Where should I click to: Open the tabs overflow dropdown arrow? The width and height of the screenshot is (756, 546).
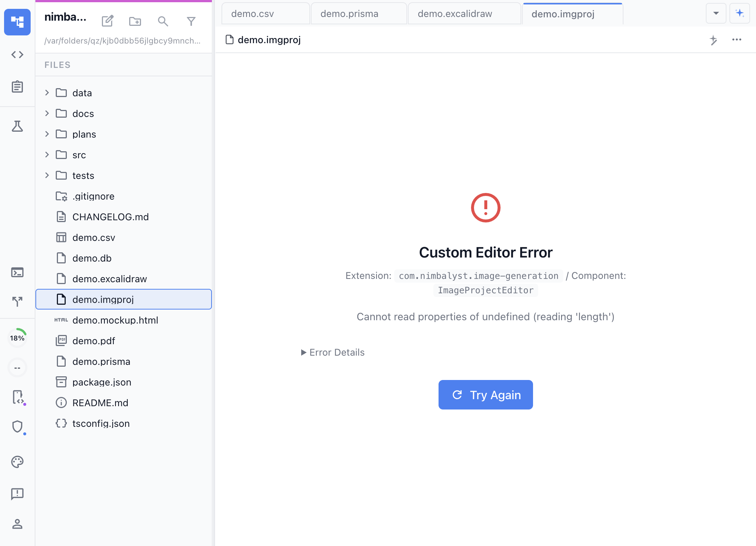pos(716,13)
